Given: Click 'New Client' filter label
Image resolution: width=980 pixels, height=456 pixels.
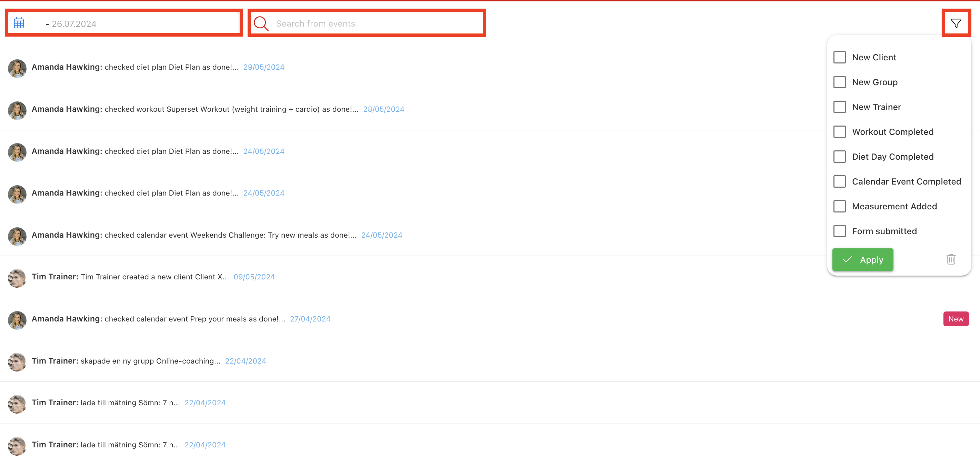Looking at the screenshot, I should click(874, 57).
